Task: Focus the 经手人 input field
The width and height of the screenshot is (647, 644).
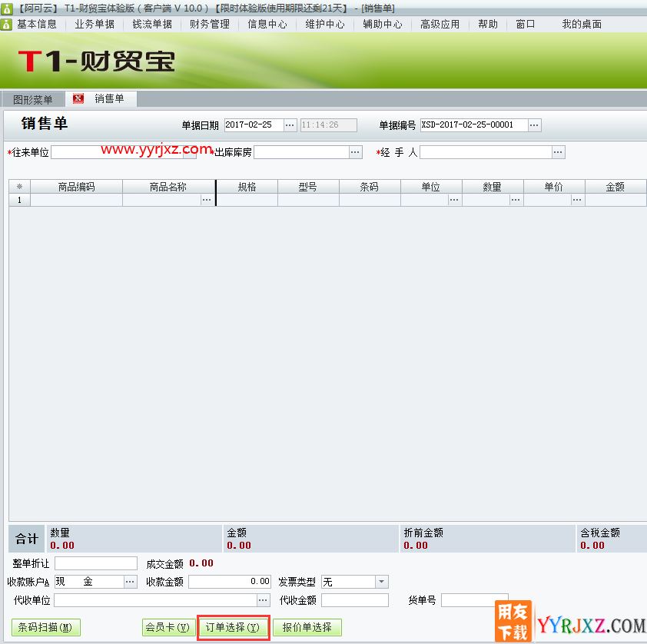Action: click(486, 152)
